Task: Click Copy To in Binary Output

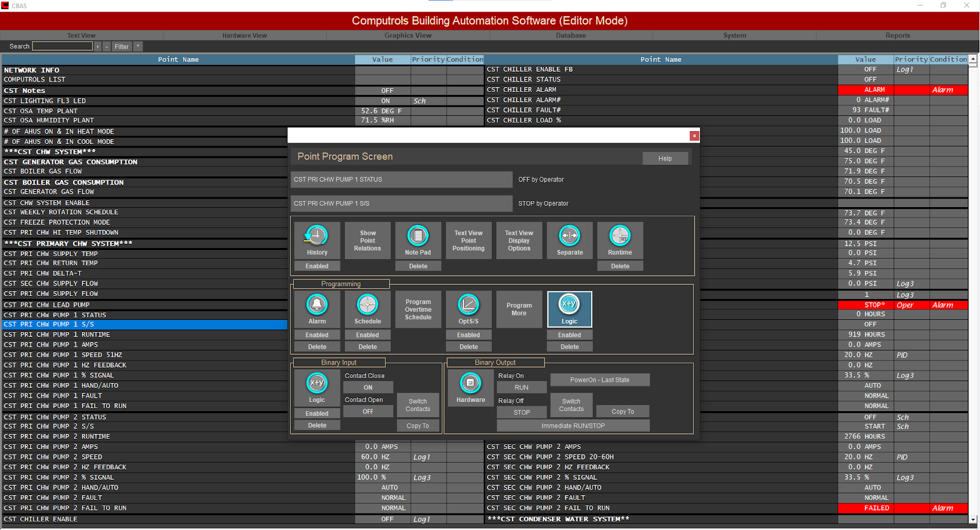Action: pyautogui.click(x=623, y=412)
